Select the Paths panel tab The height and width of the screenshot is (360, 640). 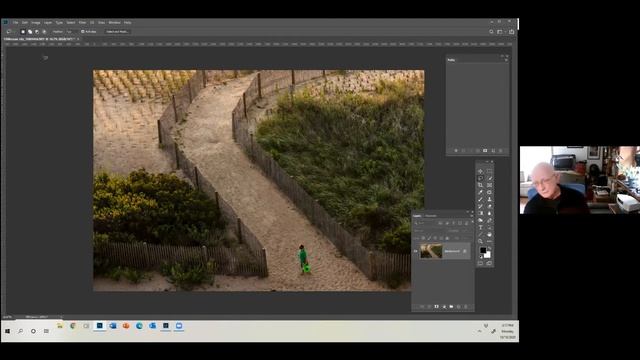coord(451,60)
